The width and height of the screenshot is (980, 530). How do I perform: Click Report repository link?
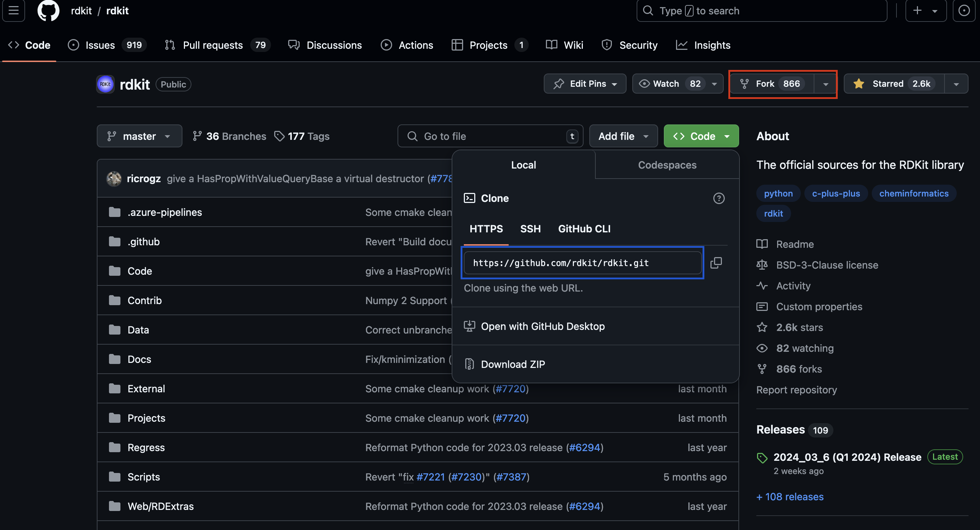(796, 390)
